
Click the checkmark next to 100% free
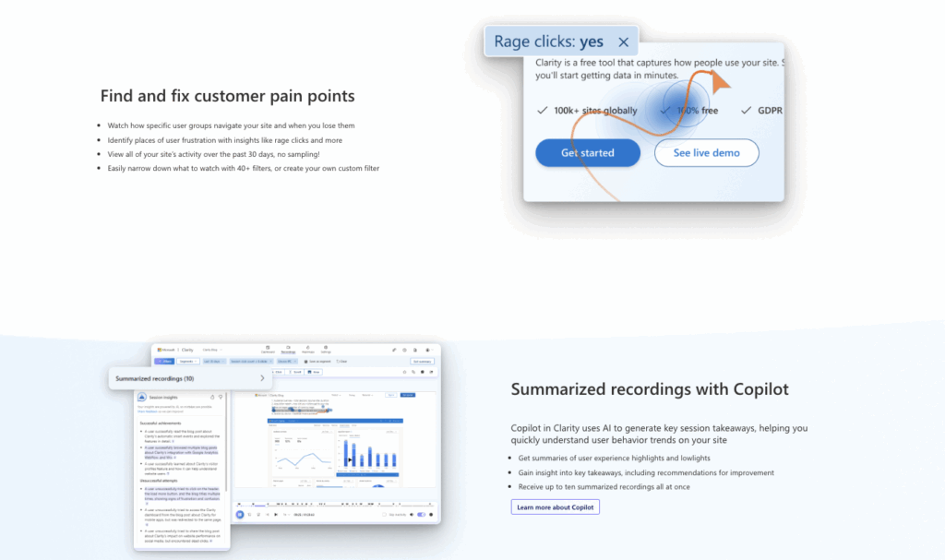[x=664, y=111]
